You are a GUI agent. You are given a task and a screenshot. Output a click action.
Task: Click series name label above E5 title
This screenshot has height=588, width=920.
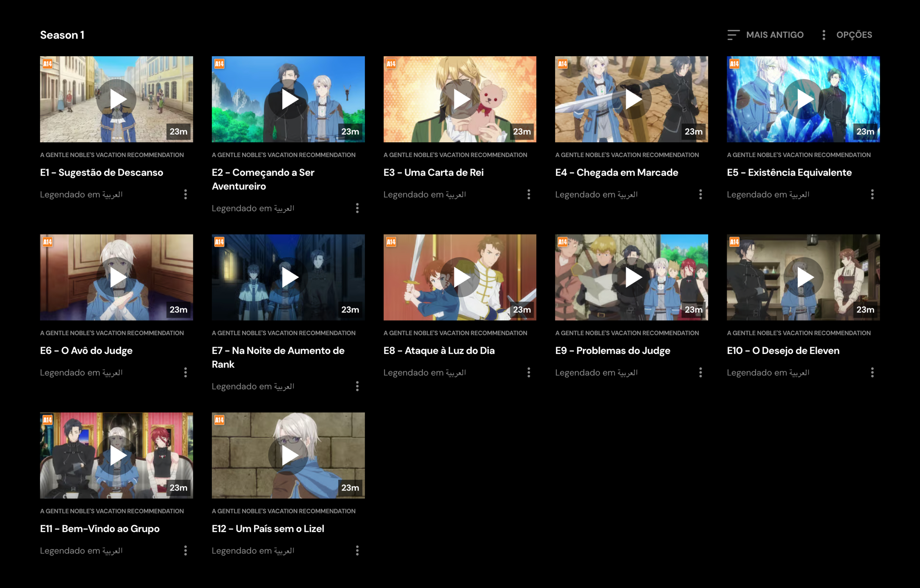point(799,155)
